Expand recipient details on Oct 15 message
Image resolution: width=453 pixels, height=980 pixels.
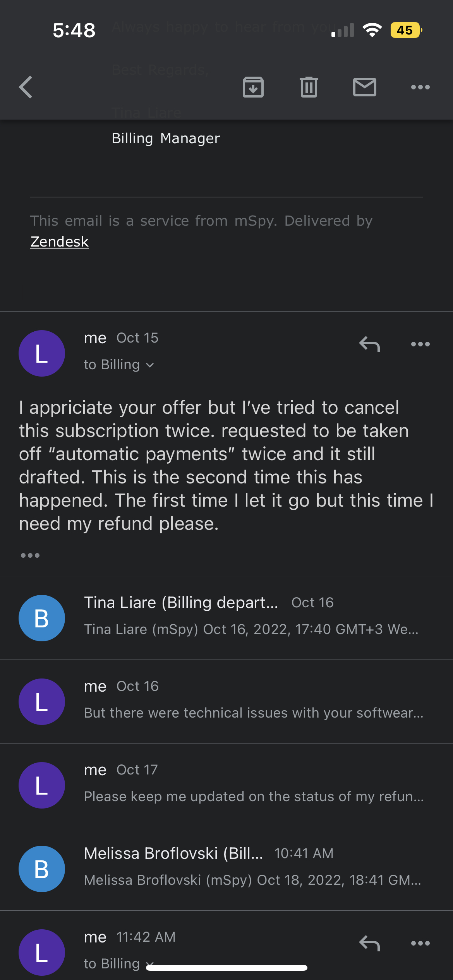(119, 365)
